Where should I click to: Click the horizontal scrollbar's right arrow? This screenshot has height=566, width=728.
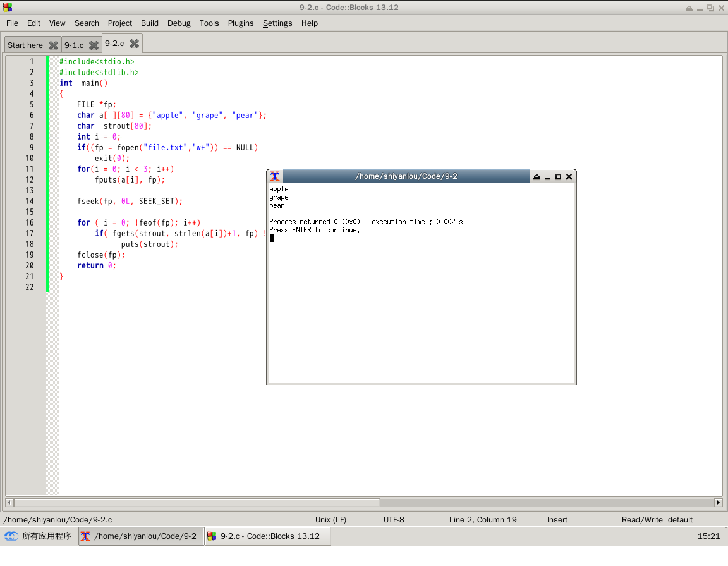click(719, 502)
